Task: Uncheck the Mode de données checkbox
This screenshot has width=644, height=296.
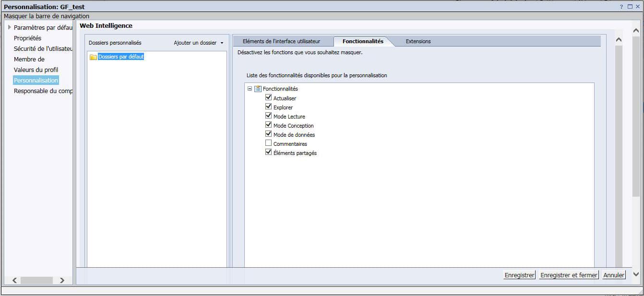Action: coord(269,134)
